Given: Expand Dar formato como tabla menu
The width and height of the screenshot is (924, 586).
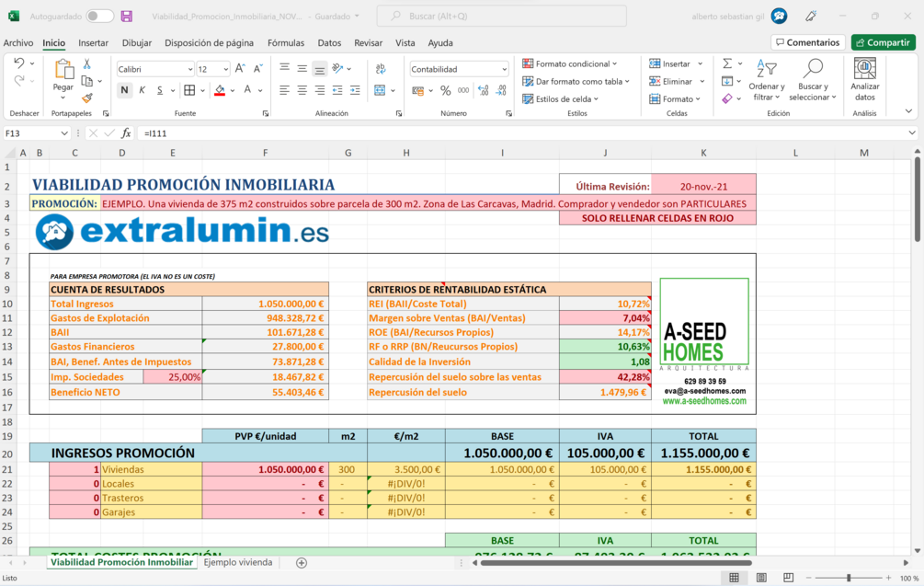Looking at the screenshot, I should pyautogui.click(x=576, y=81).
